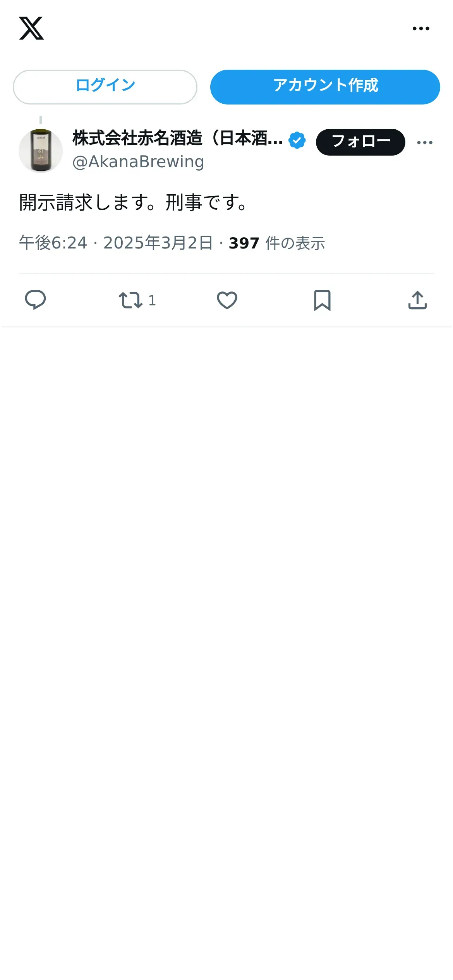Click the X logo icon
Image resolution: width=453 pixels, height=980 pixels.
pos(31,28)
